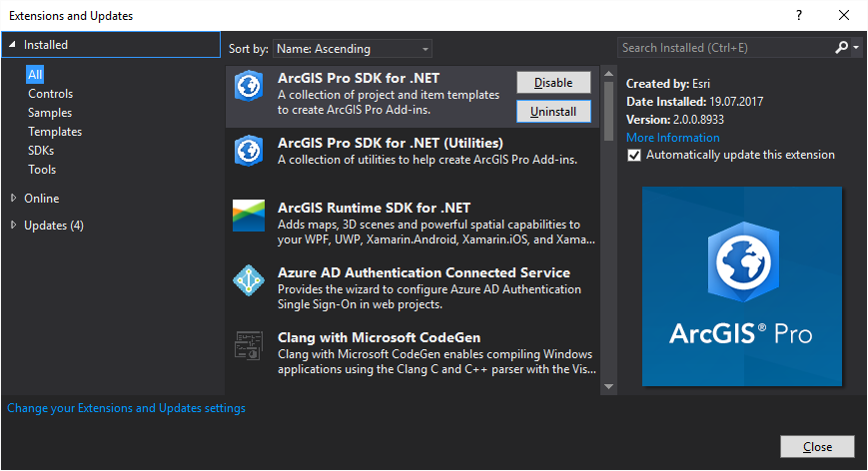Image resolution: width=868 pixels, height=471 pixels.
Task: Select the Controls category
Action: point(50,94)
